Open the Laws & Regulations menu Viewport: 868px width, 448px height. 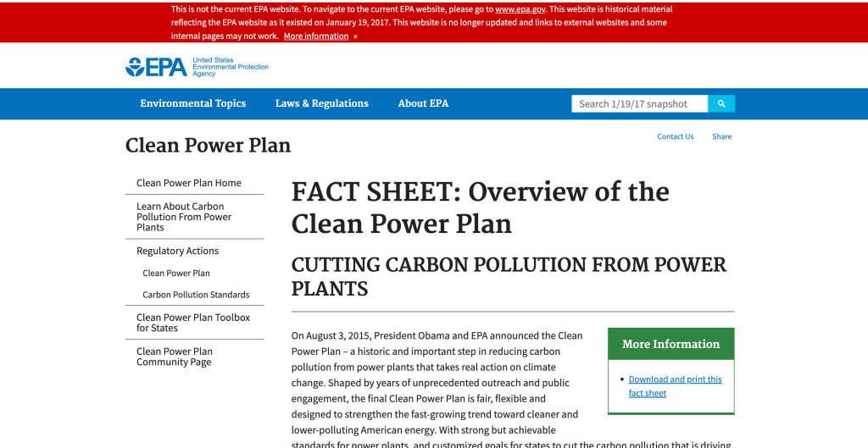(321, 103)
